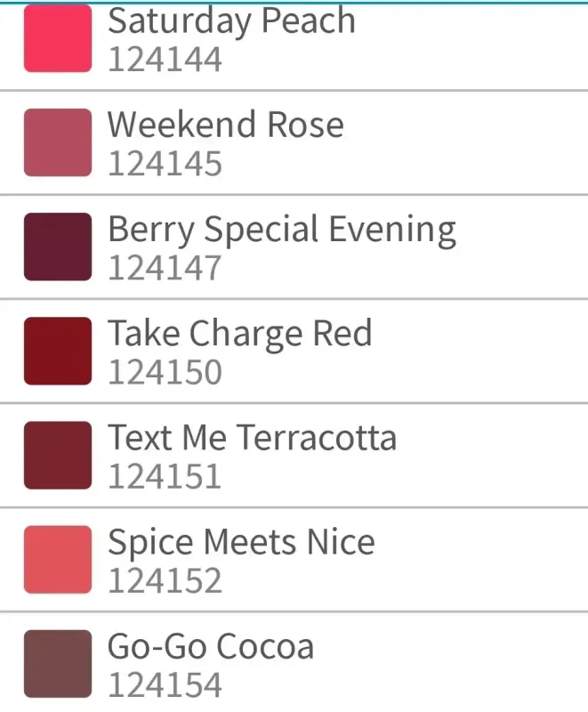
Task: Open the Saturday Peach list entry
Action: click(294, 46)
